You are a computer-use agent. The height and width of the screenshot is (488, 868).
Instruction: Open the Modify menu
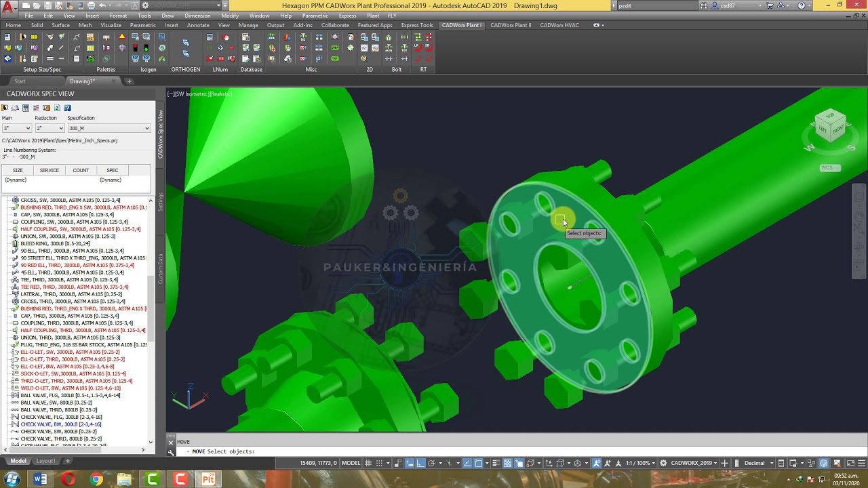click(230, 16)
